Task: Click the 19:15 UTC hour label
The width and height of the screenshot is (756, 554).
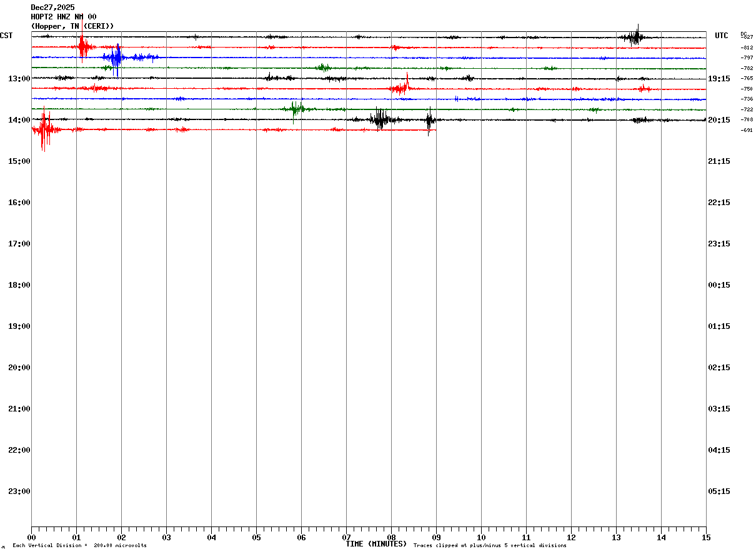Action: [719, 79]
